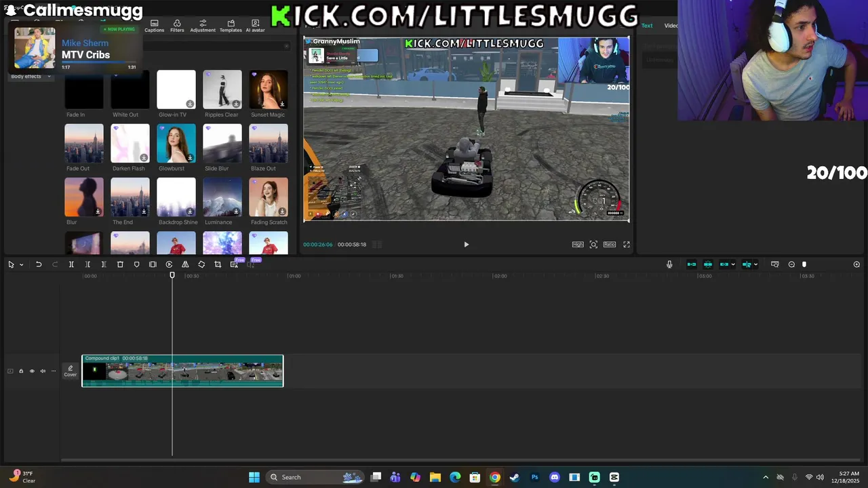The height and width of the screenshot is (488, 868).
Task: Enter fullscreen preview mode
Action: coord(627,245)
